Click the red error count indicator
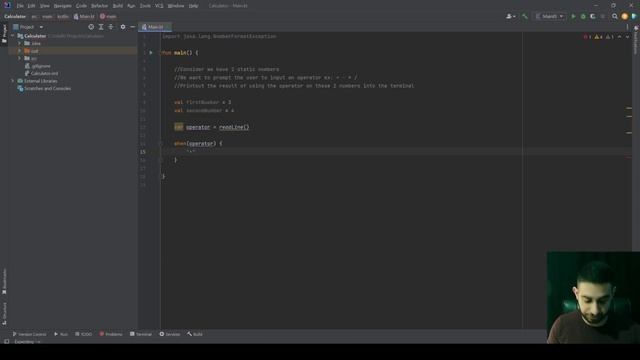 587,37
